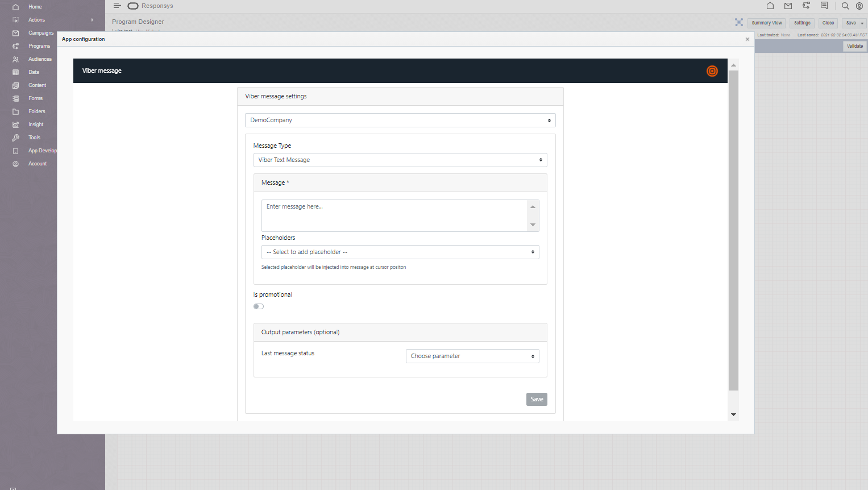This screenshot has height=490, width=868.
Task: Open the Select to add placeholder dropdown
Action: pyautogui.click(x=400, y=252)
